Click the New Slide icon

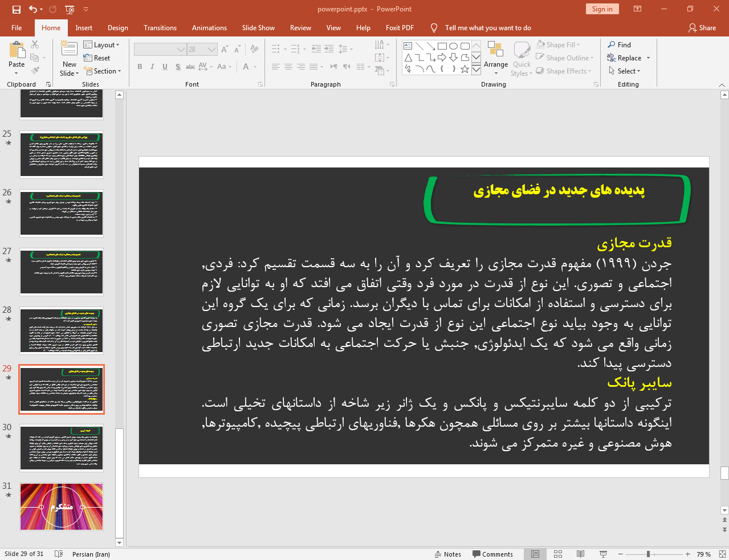click(x=69, y=49)
